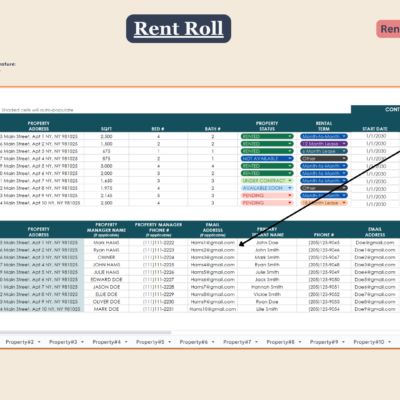Open the Property#6 tab menu arrow
400x400 pixels.
tap(213, 342)
